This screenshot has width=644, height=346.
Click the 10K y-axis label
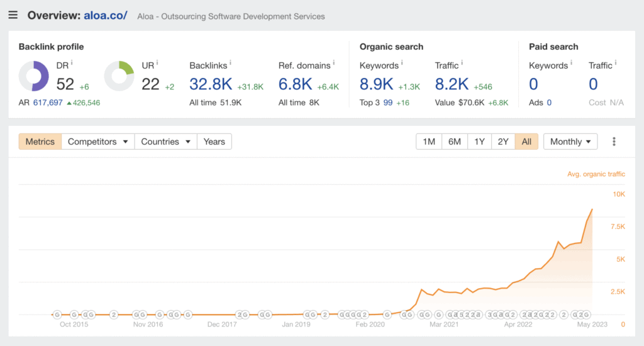coord(619,194)
